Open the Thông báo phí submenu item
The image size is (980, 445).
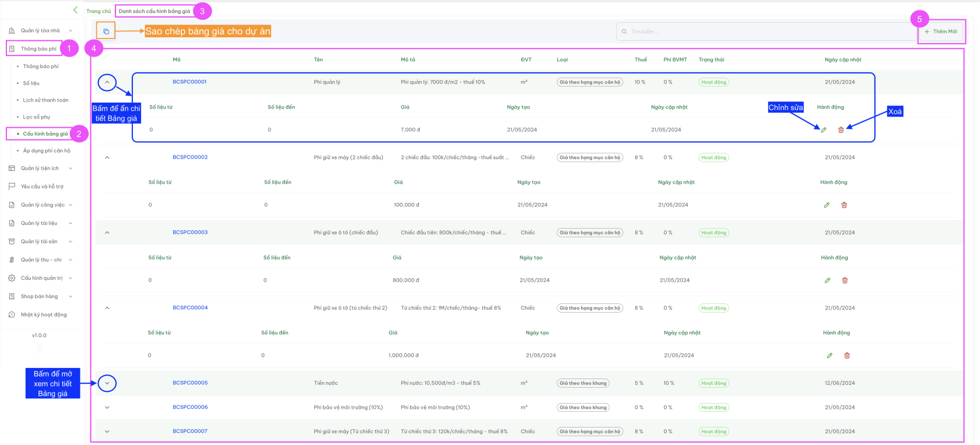(41, 66)
